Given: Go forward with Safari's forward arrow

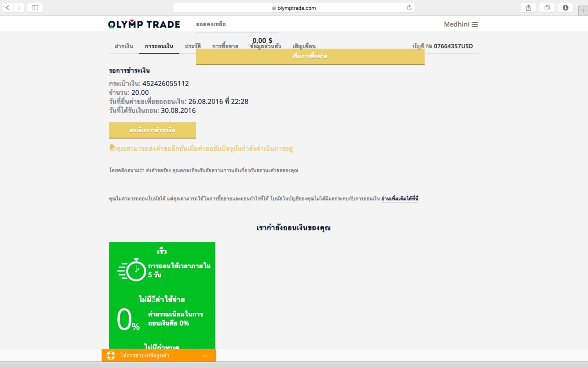Looking at the screenshot, I should 19,8.
